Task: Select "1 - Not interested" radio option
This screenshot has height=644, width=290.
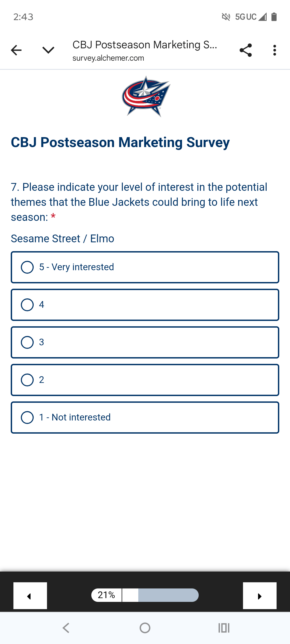Action: pos(27,418)
